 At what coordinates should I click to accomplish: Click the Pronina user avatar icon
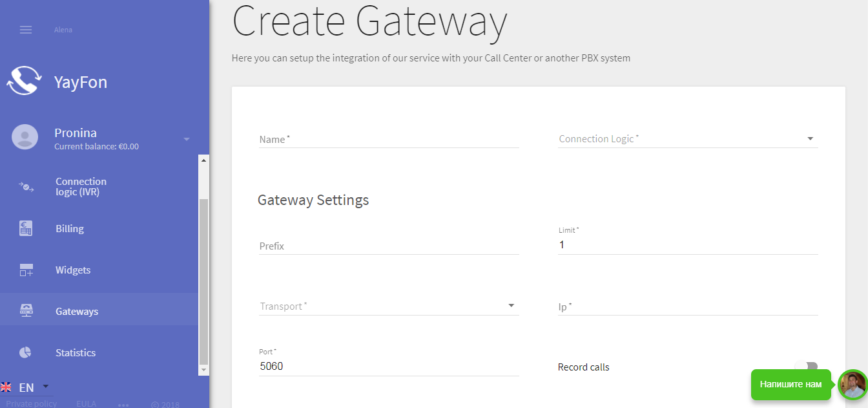pyautogui.click(x=25, y=137)
